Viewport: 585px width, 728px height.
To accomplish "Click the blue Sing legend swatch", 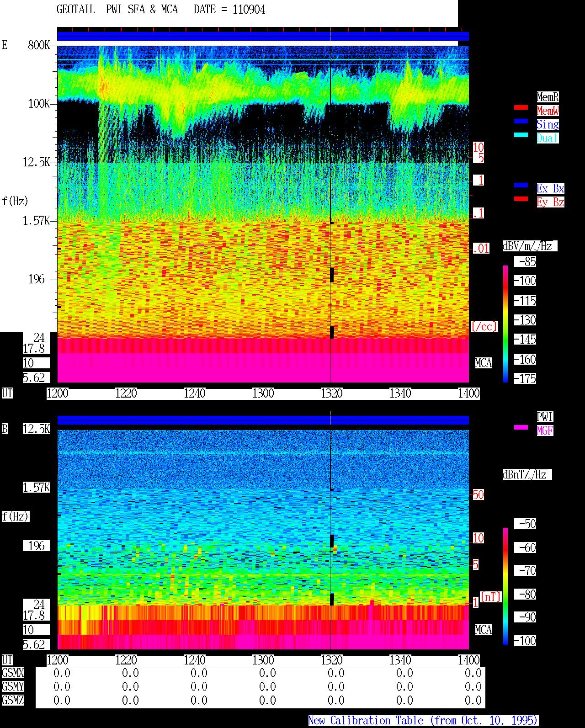I will [x=521, y=121].
